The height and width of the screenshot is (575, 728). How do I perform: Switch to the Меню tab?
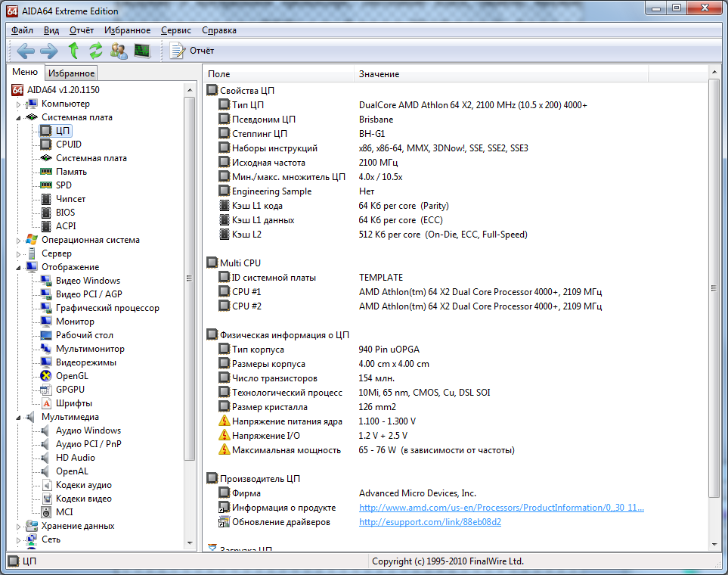pyautogui.click(x=25, y=72)
